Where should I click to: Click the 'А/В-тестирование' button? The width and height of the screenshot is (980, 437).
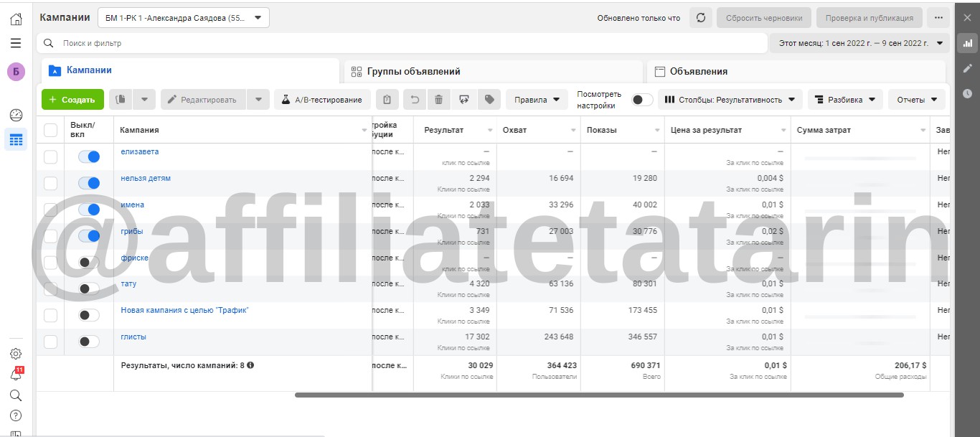(x=322, y=100)
